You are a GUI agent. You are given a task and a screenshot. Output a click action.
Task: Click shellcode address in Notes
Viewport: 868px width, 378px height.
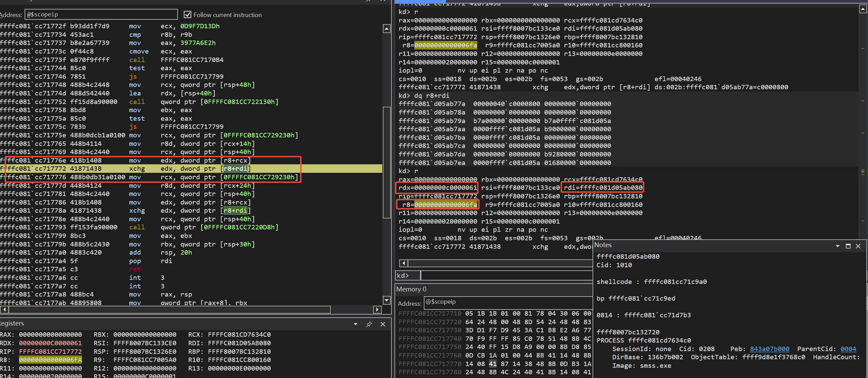click(x=675, y=282)
